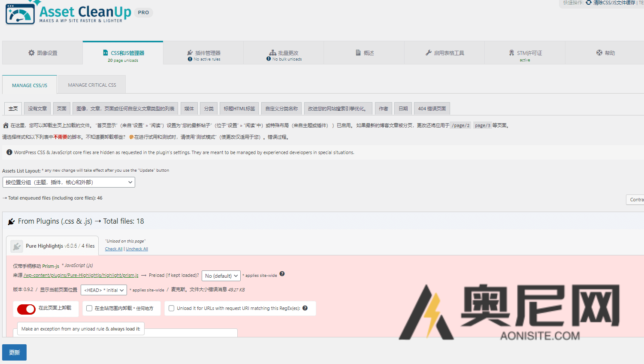Click the 更新 update button
Screen dimensions: 644x364
[14, 352]
